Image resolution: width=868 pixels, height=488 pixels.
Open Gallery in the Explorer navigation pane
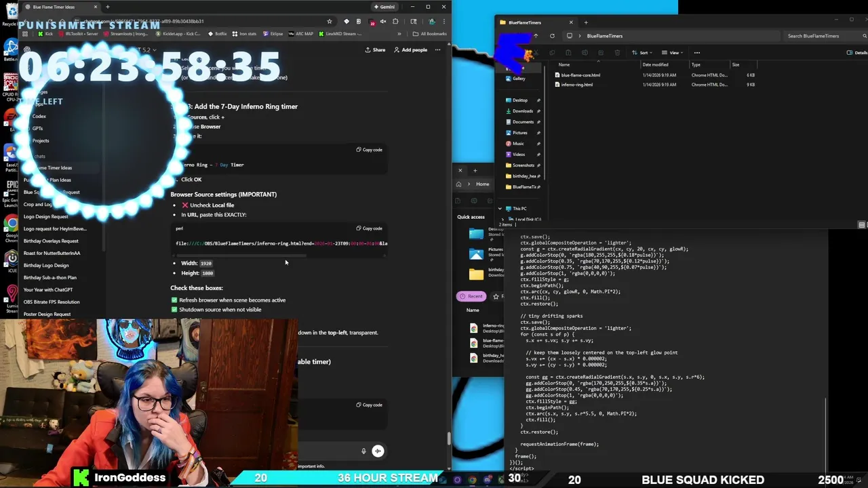(x=519, y=79)
